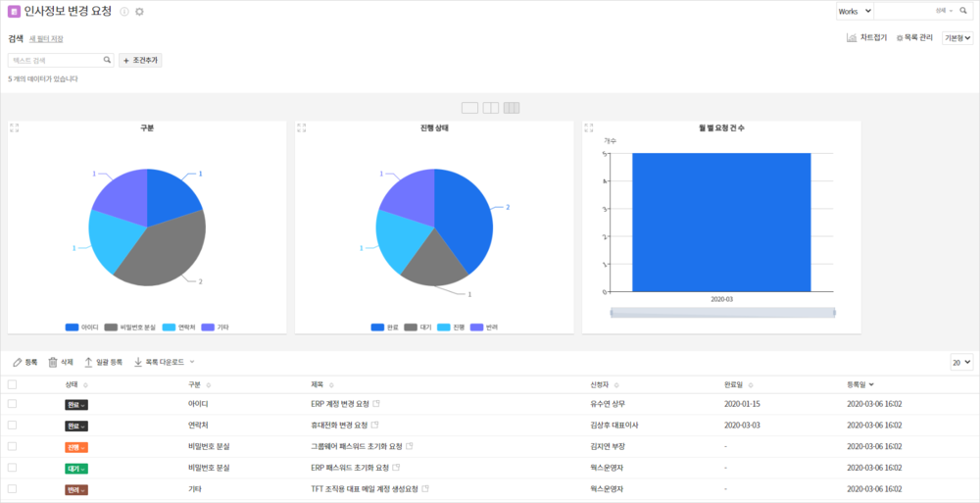Open status dropdown for 휴대전화 변경 요청
Image resolution: width=980 pixels, height=503 pixels.
tap(76, 426)
